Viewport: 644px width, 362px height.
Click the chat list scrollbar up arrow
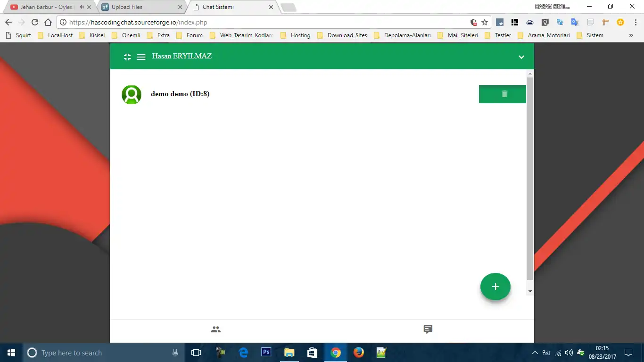click(530, 74)
